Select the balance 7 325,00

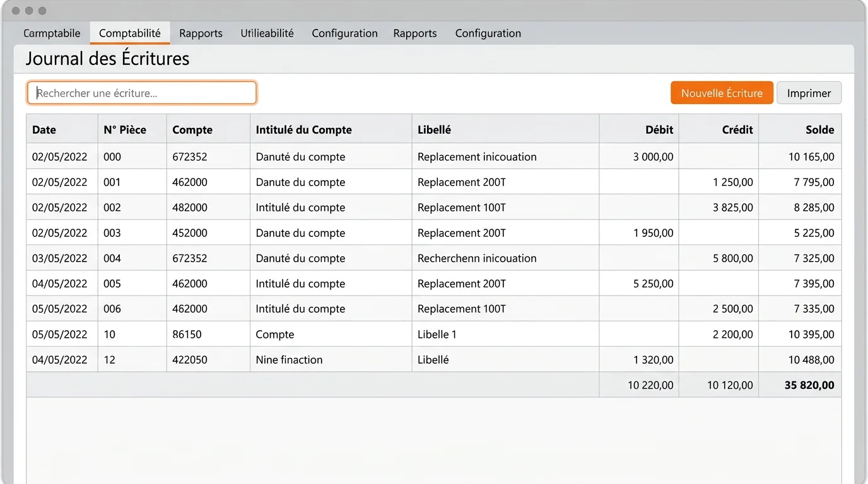(x=814, y=258)
